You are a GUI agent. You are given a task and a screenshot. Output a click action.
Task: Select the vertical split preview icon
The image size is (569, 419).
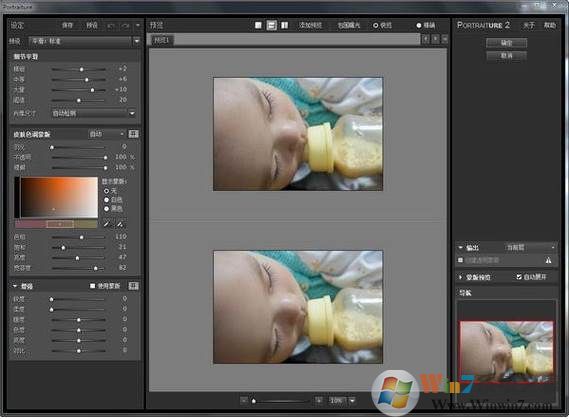tap(285, 25)
